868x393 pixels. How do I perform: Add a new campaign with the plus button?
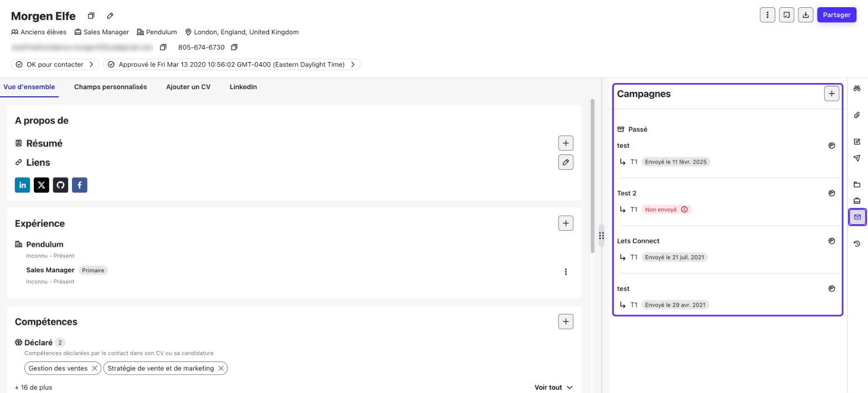(831, 94)
